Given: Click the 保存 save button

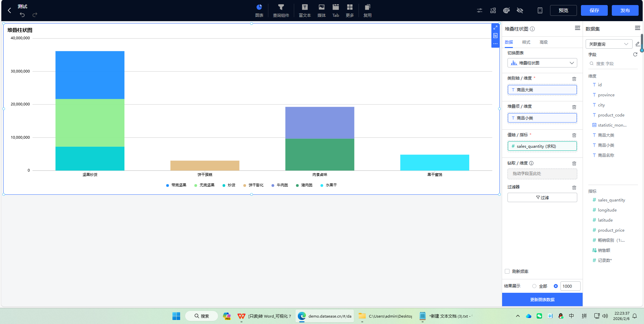Looking at the screenshot, I should coord(594,10).
